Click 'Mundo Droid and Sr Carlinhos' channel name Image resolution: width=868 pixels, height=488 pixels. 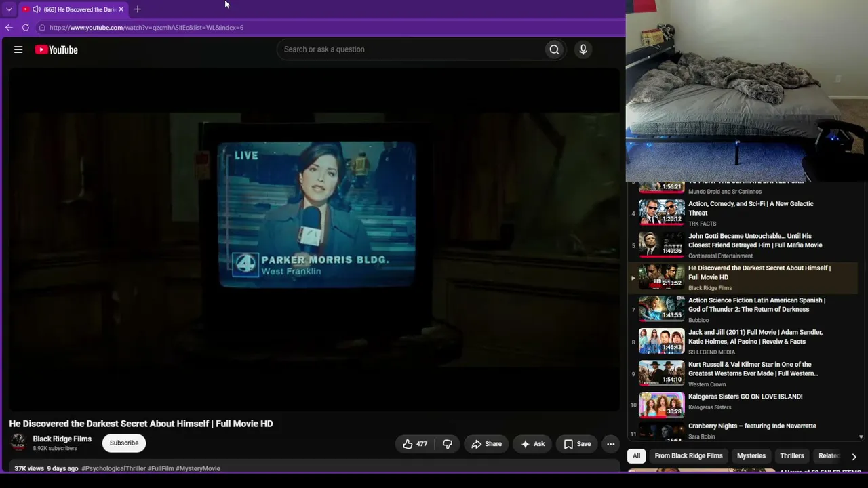(x=725, y=192)
